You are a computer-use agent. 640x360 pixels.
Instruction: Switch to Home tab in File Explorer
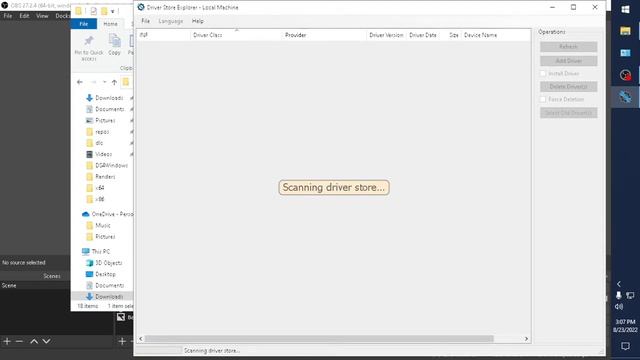(110, 24)
